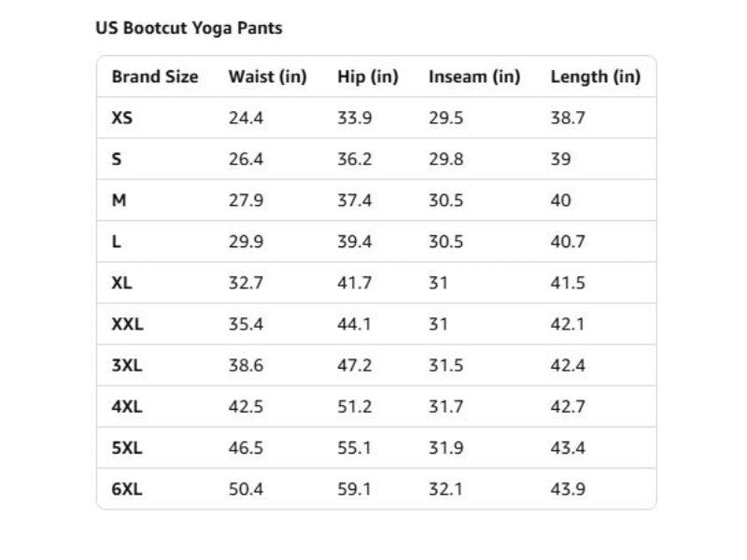Click the 40.7 length value for L

pos(568,242)
